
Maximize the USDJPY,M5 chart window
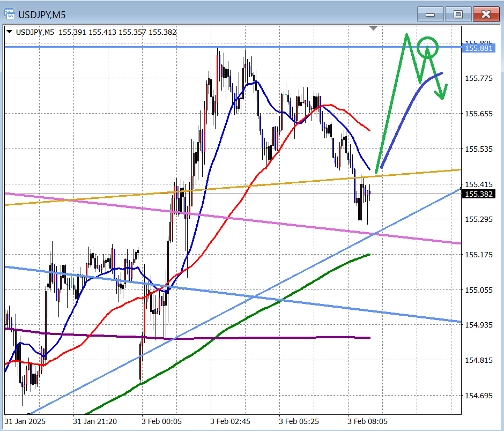click(x=458, y=14)
